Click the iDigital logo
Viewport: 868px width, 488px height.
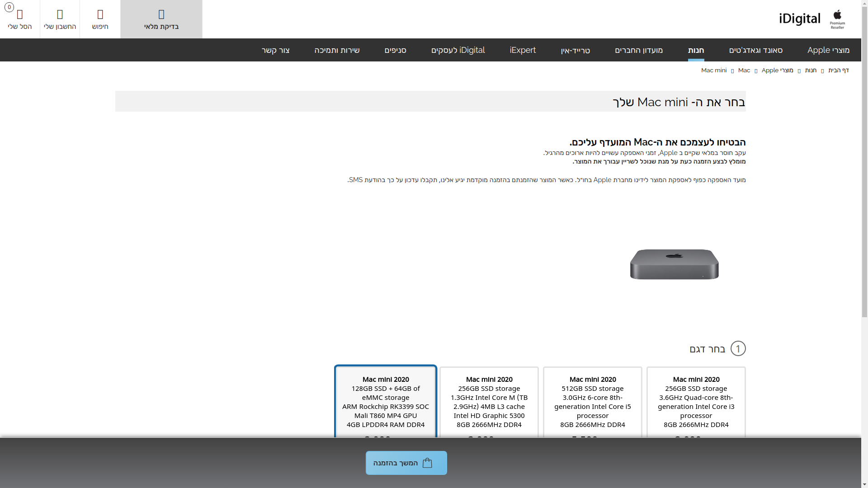[x=799, y=19]
